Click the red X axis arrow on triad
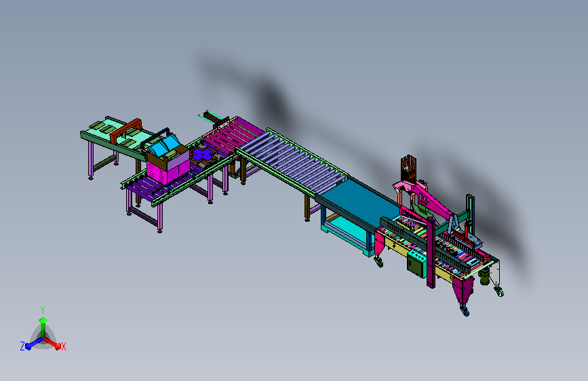Viewport: 588px width, 381px height. point(52,343)
